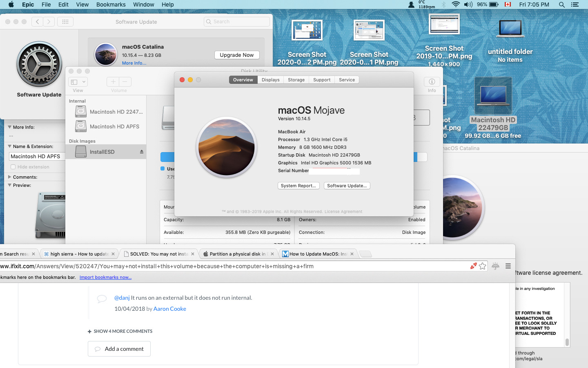
Task: Toggle the Hide extension checkbox
Action: click(13, 167)
